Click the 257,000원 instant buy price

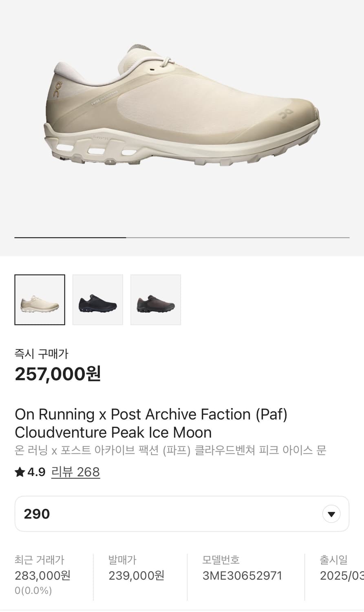[57, 374]
